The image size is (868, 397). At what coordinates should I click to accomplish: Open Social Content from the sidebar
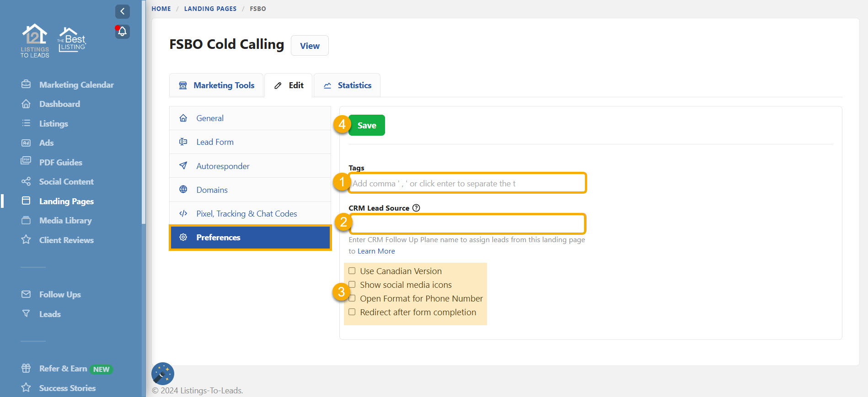click(66, 182)
